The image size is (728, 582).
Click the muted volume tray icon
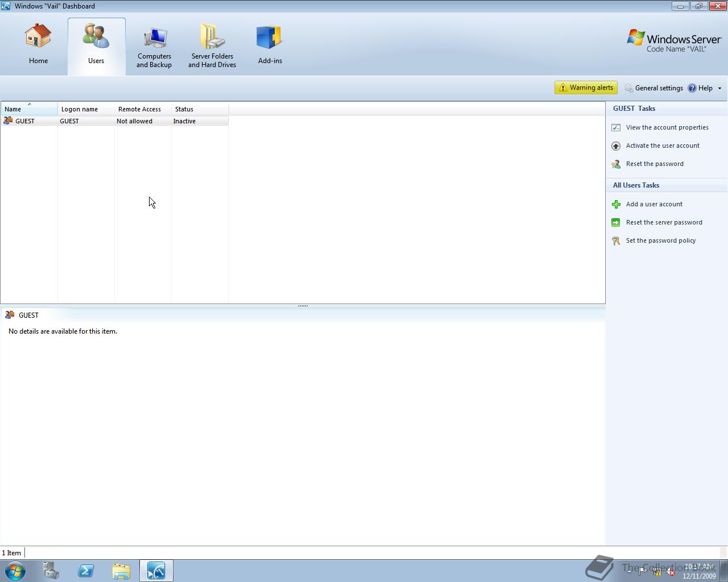click(671, 571)
